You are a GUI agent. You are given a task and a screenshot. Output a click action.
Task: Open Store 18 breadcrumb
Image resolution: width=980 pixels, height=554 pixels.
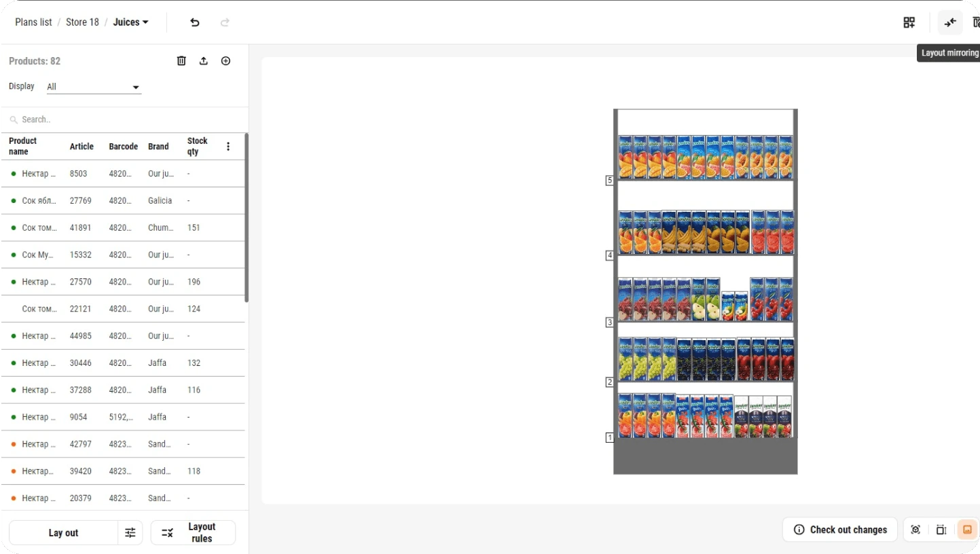[82, 22]
